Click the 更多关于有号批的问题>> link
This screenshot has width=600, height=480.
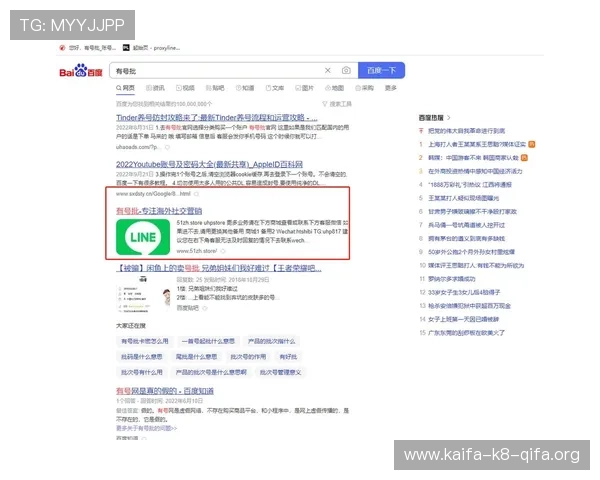pos(147,428)
